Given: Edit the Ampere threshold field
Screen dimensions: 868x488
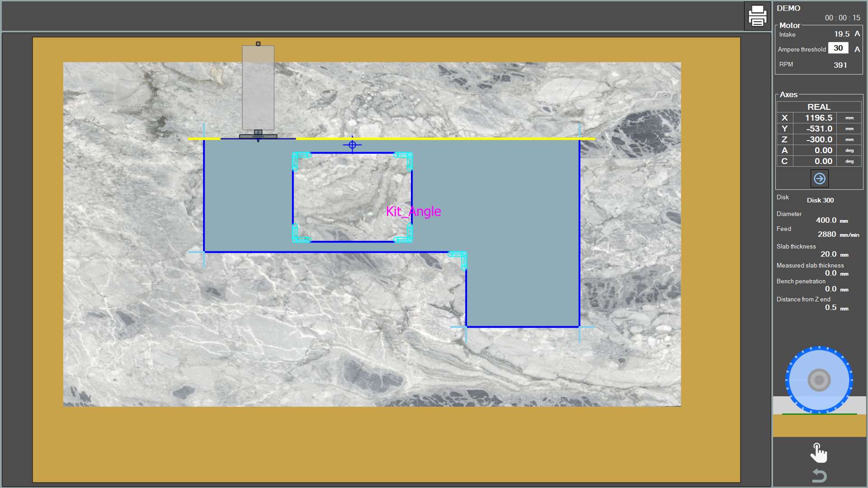Looking at the screenshot, I should click(838, 48).
